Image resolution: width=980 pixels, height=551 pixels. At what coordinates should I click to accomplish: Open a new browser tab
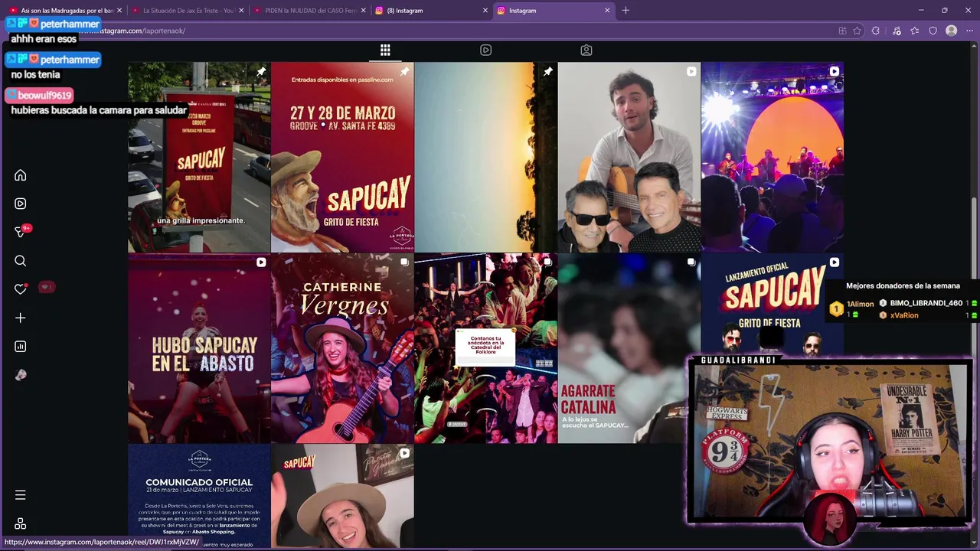point(626,10)
